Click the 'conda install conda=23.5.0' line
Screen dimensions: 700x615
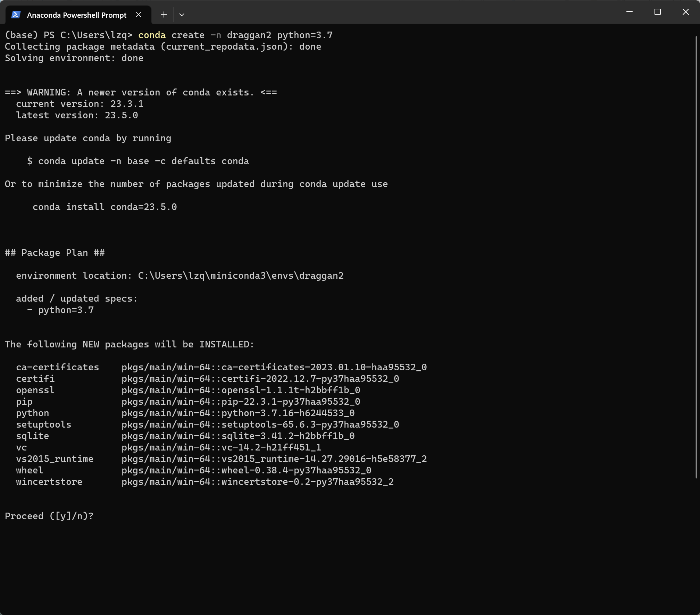coord(105,207)
